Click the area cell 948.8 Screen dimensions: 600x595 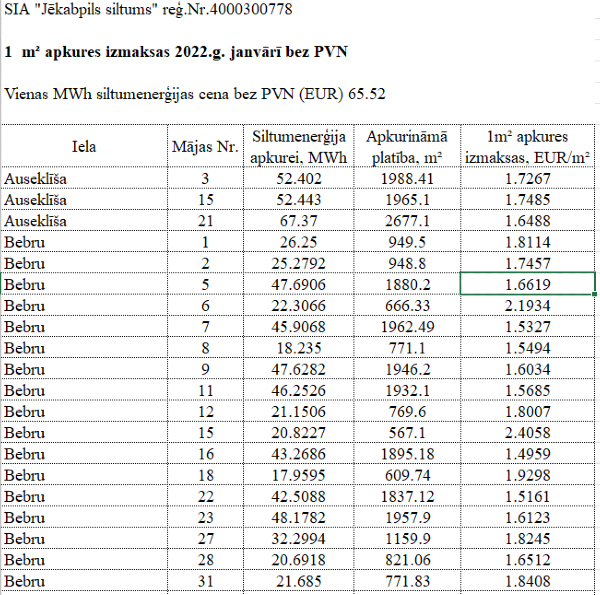[x=407, y=263]
